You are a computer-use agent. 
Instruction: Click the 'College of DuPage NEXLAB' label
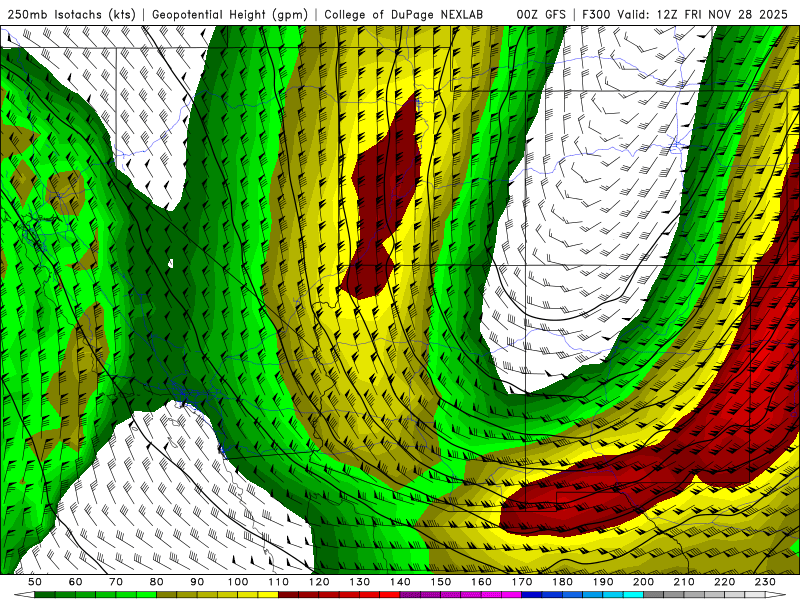404,14
